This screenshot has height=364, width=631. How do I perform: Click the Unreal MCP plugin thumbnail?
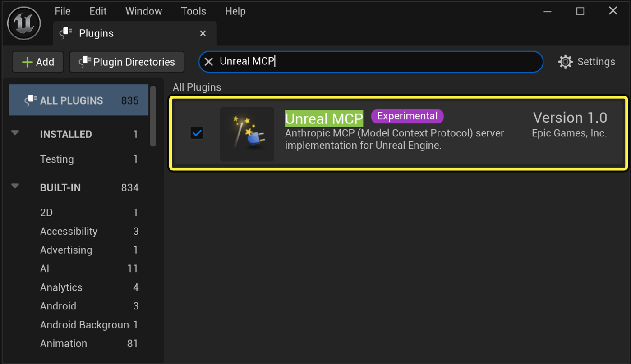(247, 134)
